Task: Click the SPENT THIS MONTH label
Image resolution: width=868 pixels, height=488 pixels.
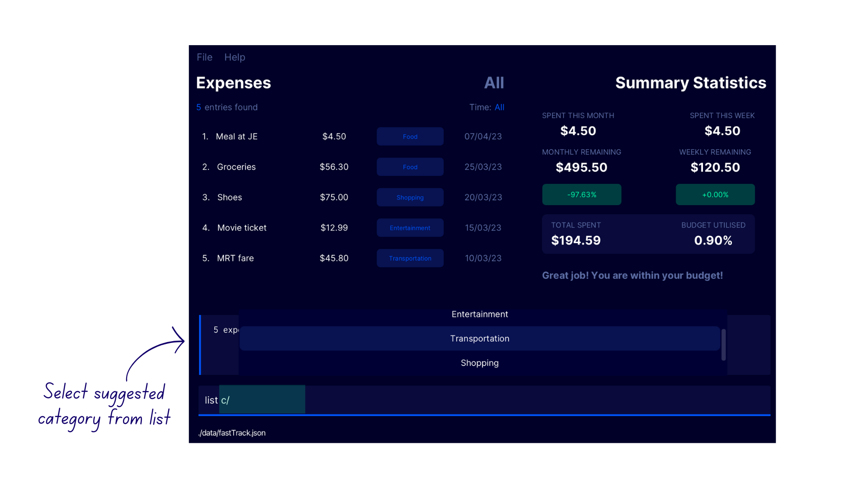Action: point(578,116)
